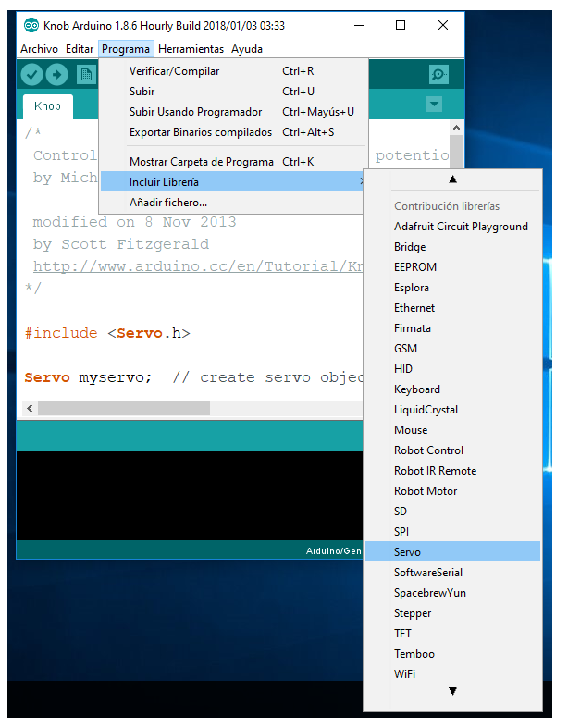This screenshot has width=568, height=728.
Task: Select the Knob sketch tab
Action: click(47, 106)
